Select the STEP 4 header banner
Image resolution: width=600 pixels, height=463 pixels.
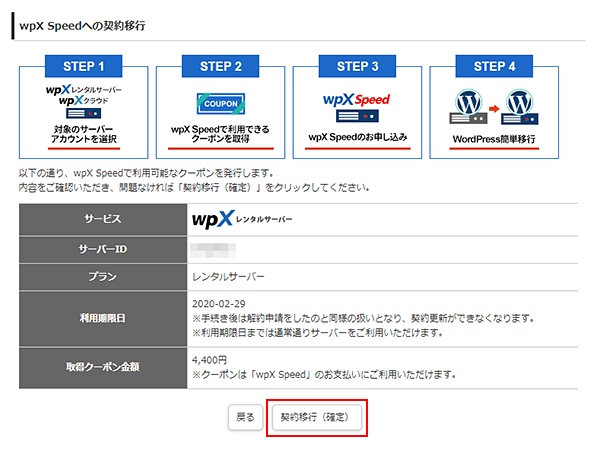coord(494,66)
